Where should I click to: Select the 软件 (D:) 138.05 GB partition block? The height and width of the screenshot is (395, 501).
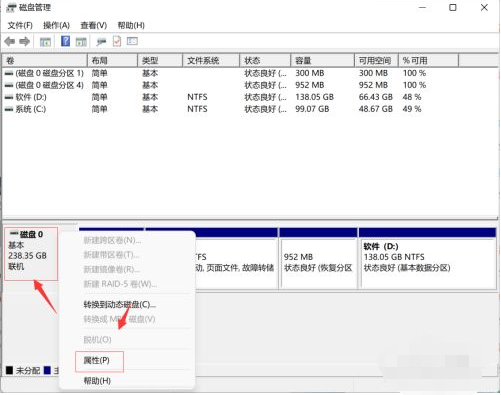(x=428, y=258)
